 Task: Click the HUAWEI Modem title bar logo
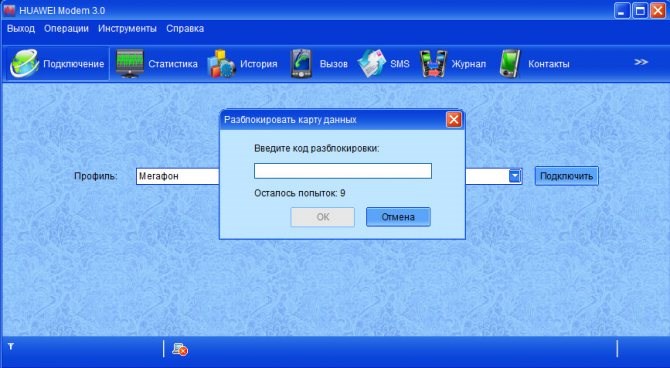point(9,10)
